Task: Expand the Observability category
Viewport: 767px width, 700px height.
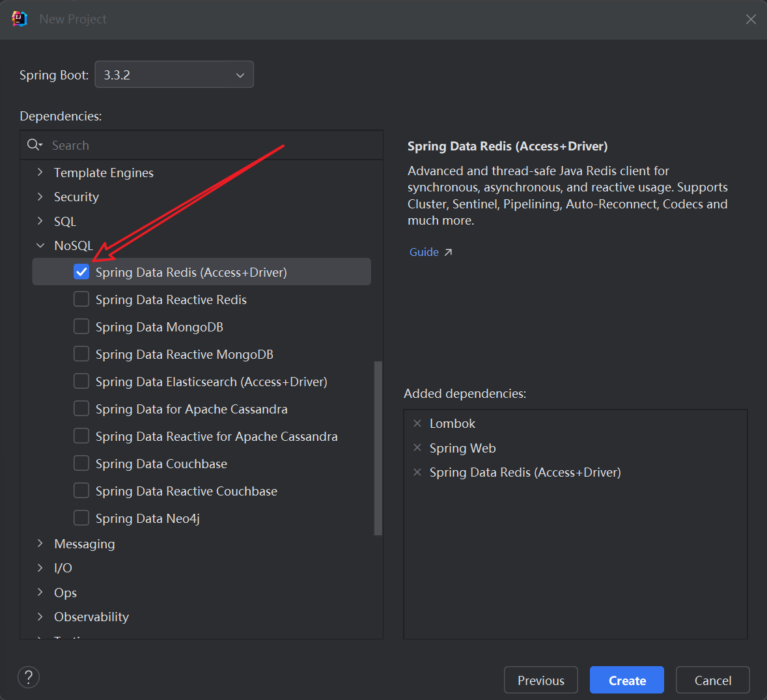Action: click(40, 617)
